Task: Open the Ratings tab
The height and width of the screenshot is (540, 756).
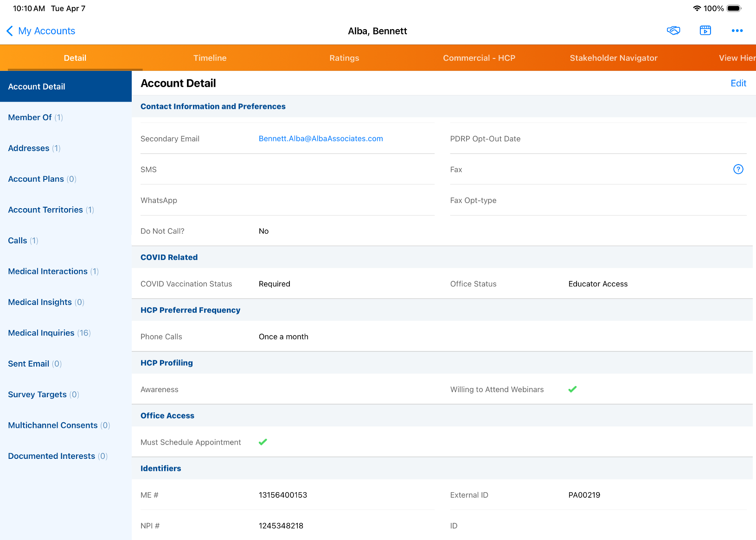Action: [x=344, y=58]
